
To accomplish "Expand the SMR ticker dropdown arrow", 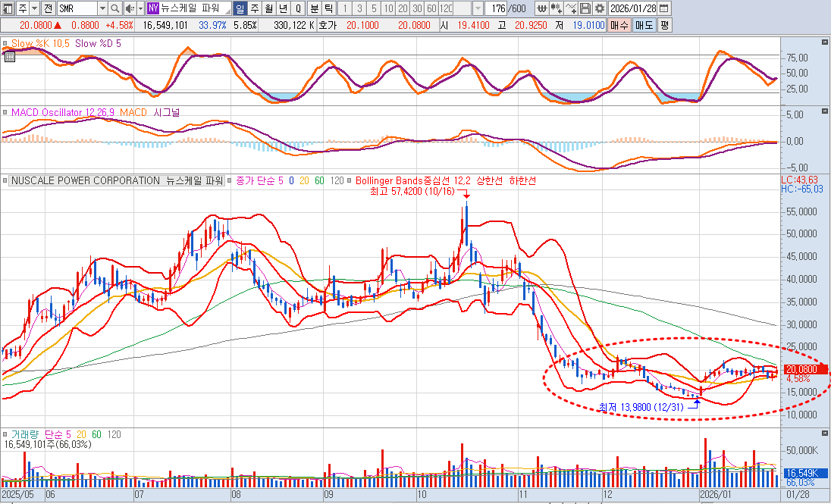I will coord(102,8).
